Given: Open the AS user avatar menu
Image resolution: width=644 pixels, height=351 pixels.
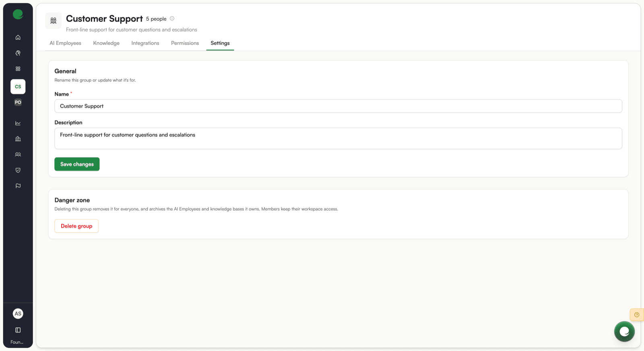Looking at the screenshot, I should point(18,314).
